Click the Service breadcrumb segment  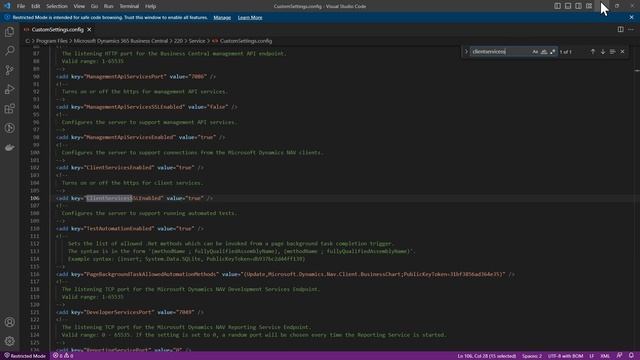(197, 41)
